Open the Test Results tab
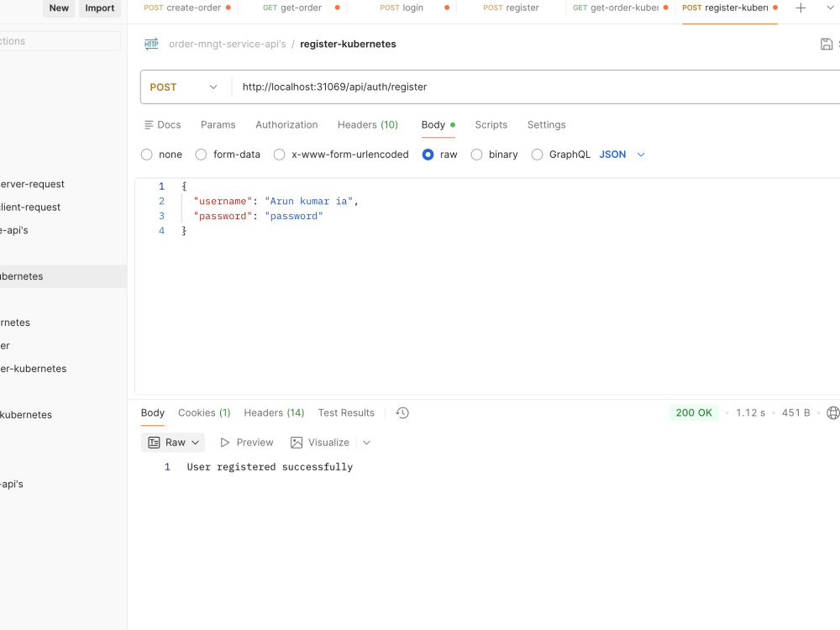The height and width of the screenshot is (630, 840). [346, 413]
